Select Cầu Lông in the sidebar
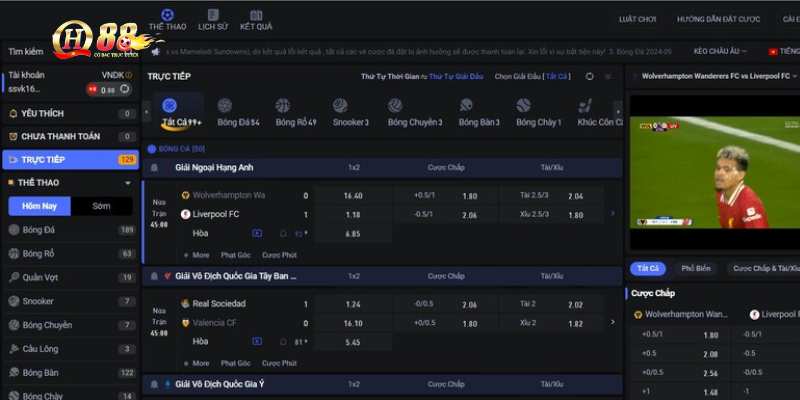This screenshot has height=400, width=800. 70,349
